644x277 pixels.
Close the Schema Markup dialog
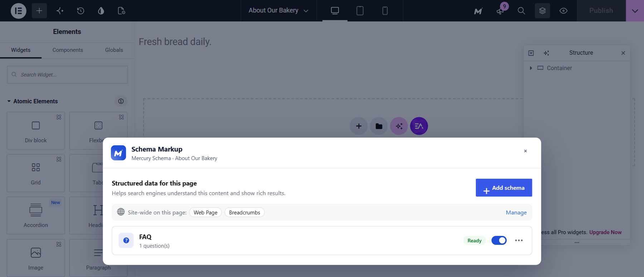tap(526, 151)
